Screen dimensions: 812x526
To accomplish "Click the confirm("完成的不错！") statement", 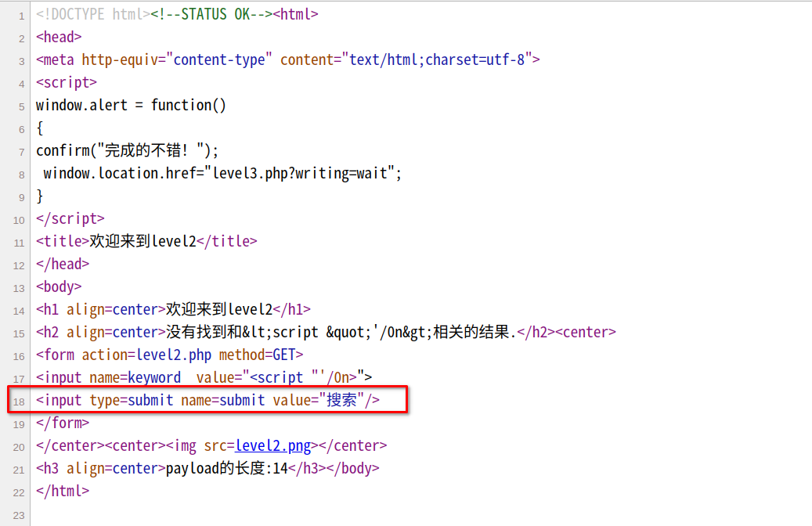I will tap(128, 150).
